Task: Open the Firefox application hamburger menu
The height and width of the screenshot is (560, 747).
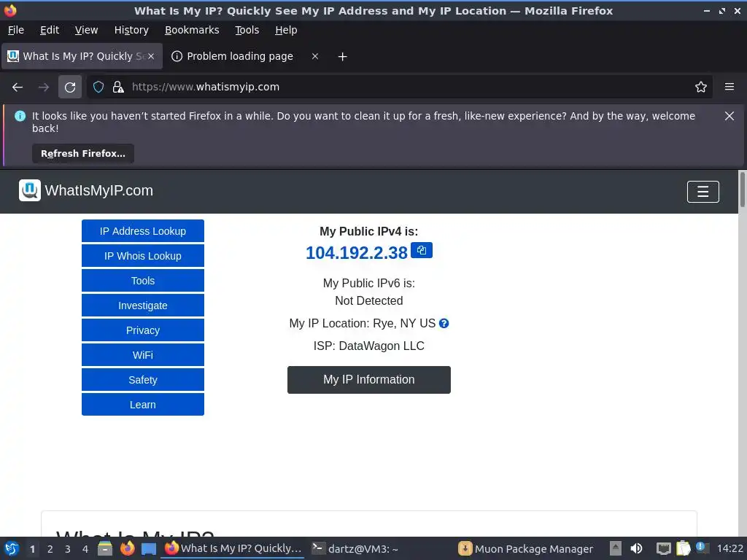Action: pyautogui.click(x=729, y=87)
